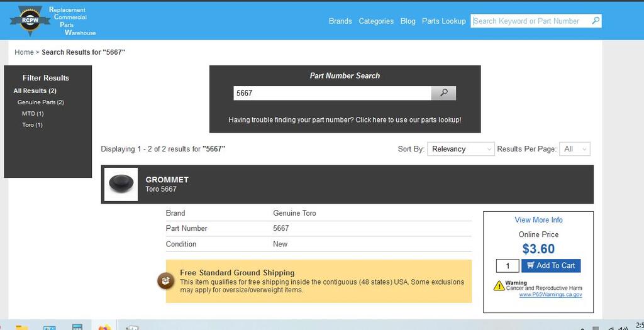Click the parts lookup help link

click(345, 120)
